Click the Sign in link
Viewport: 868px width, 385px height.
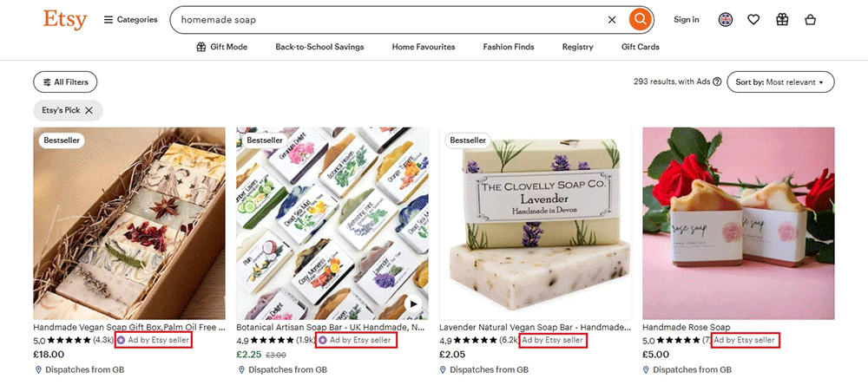tap(686, 19)
